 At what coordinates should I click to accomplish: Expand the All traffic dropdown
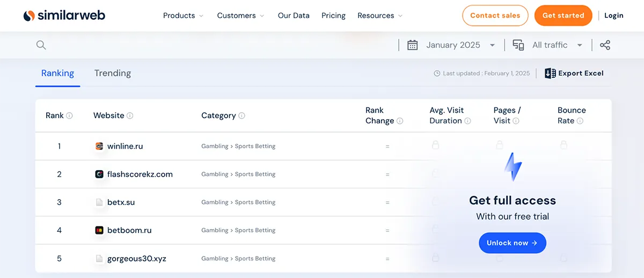pos(557,45)
